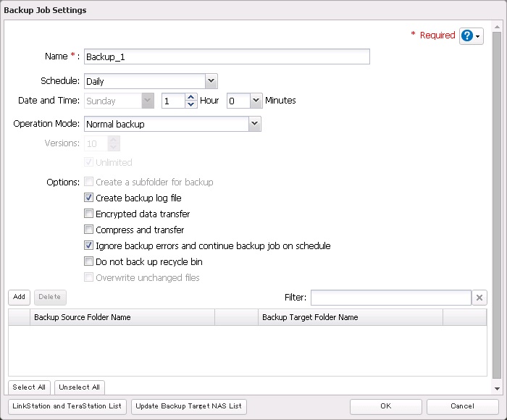507x420 pixels.
Task: Toggle Overwrite unchanged files checkbox
Action: click(x=88, y=277)
